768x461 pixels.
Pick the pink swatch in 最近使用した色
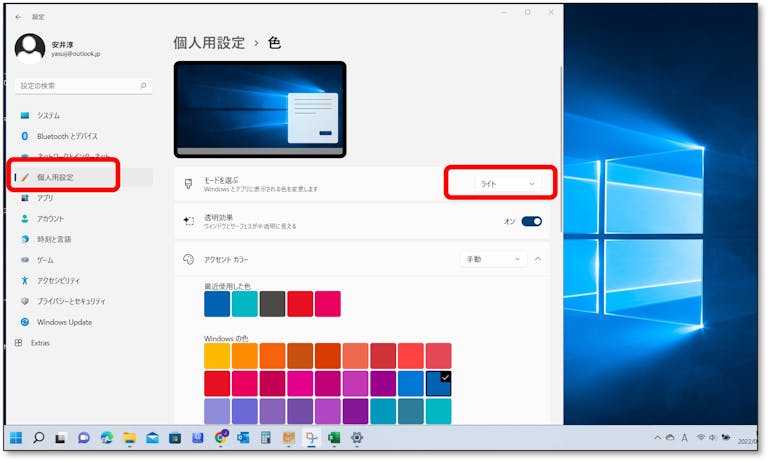coord(328,304)
